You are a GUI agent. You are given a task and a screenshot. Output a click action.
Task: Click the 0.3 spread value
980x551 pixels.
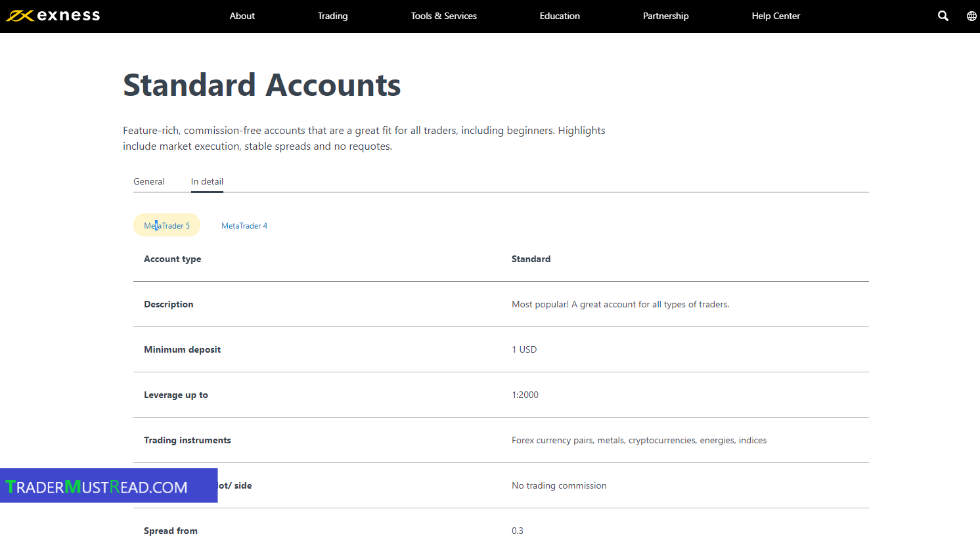pyautogui.click(x=518, y=531)
